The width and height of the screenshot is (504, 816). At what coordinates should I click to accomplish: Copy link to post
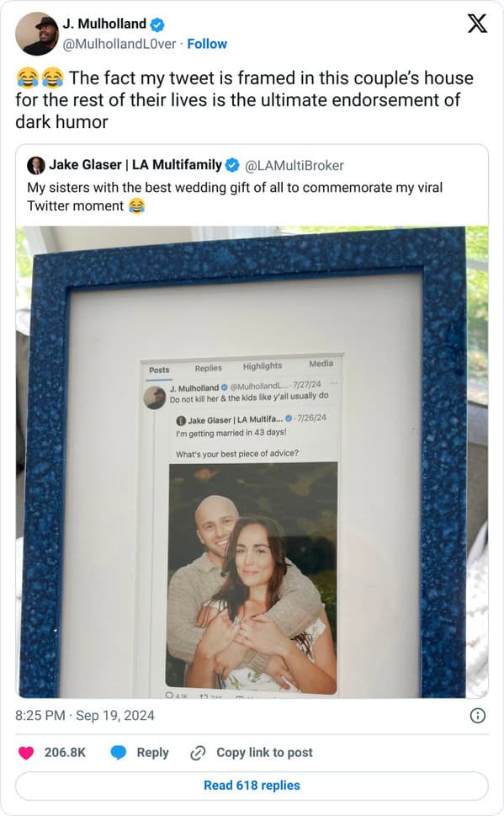264,753
